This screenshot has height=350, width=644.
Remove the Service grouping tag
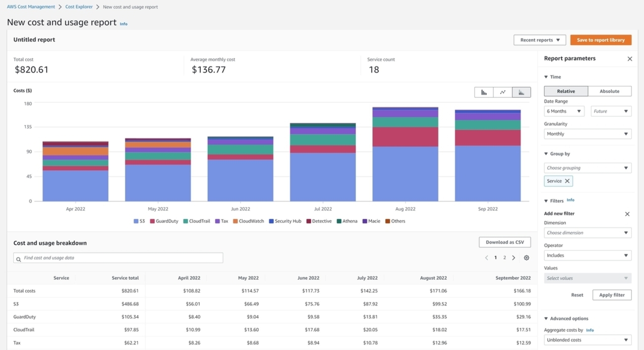tap(567, 181)
